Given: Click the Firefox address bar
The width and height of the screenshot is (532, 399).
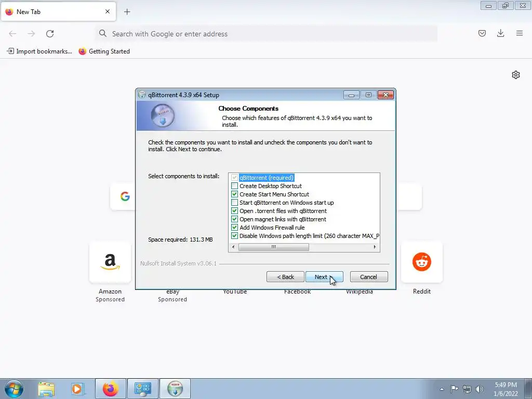Looking at the screenshot, I should 267,34.
